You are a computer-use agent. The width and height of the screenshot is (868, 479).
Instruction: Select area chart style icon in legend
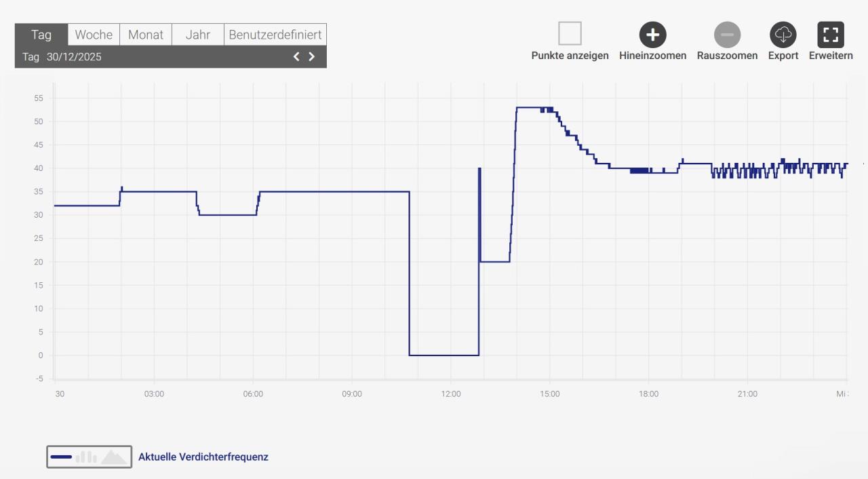coord(114,457)
